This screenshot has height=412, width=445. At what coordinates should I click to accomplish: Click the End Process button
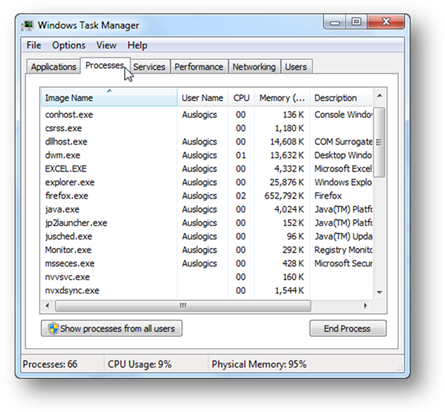pyautogui.click(x=348, y=329)
